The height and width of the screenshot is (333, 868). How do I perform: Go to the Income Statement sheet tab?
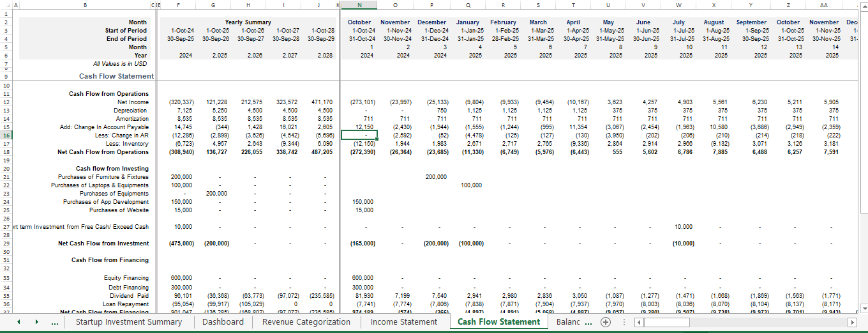pyautogui.click(x=404, y=322)
